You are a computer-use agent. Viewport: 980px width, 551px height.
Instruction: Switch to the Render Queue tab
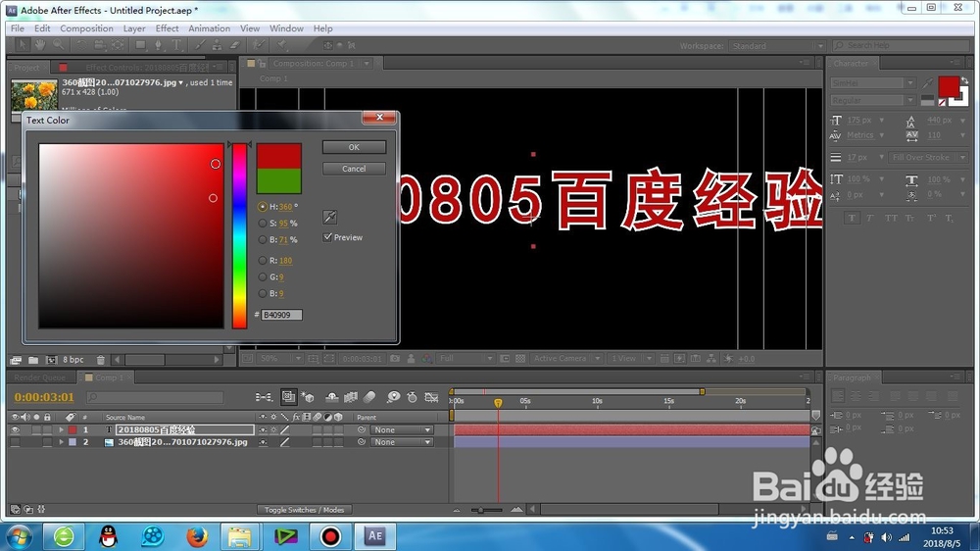[x=39, y=377]
